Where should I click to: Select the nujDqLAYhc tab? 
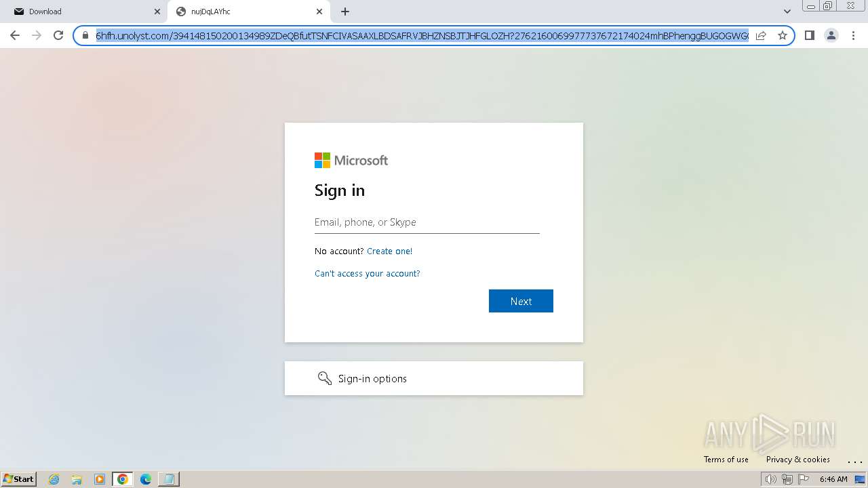click(249, 12)
